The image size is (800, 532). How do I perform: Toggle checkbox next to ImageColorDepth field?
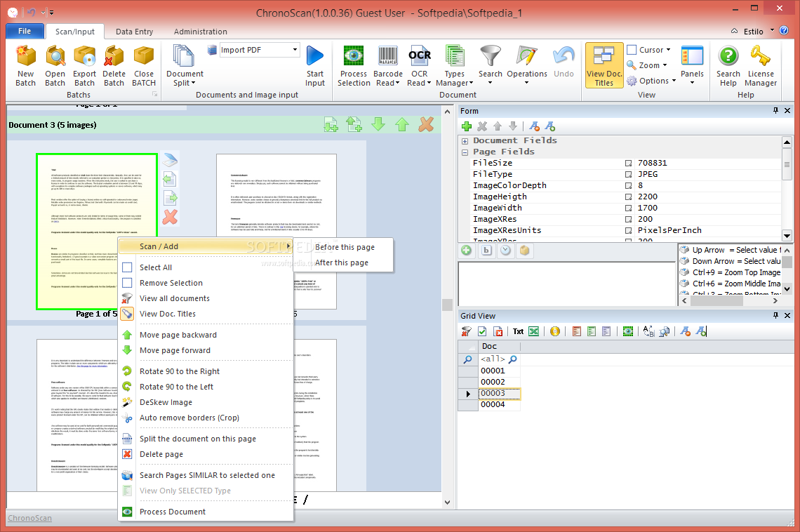[629, 186]
